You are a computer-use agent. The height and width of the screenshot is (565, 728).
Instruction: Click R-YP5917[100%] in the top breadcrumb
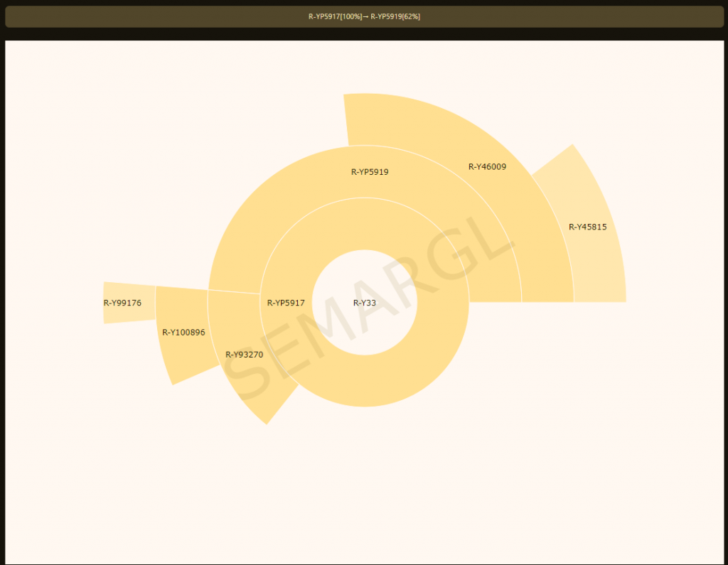pyautogui.click(x=335, y=16)
